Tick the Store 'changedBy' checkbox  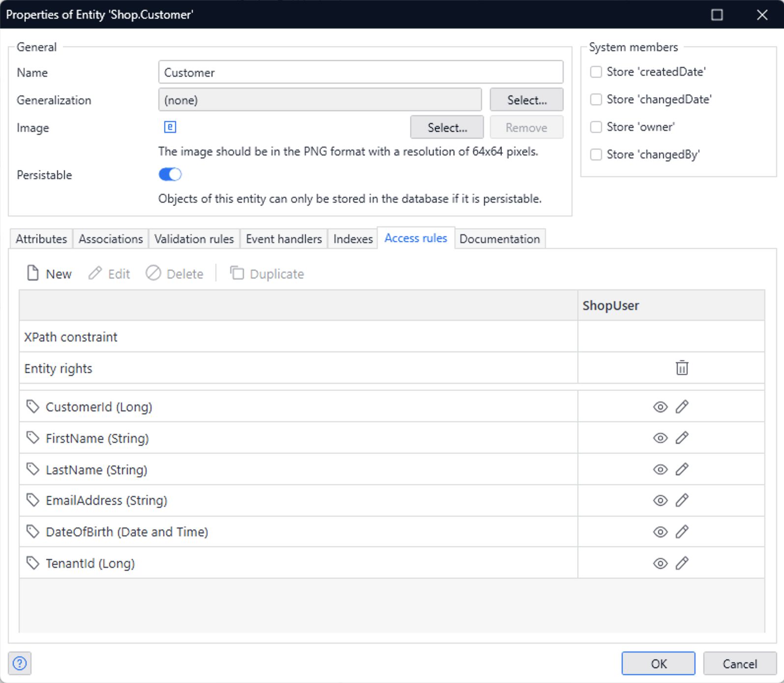(596, 155)
